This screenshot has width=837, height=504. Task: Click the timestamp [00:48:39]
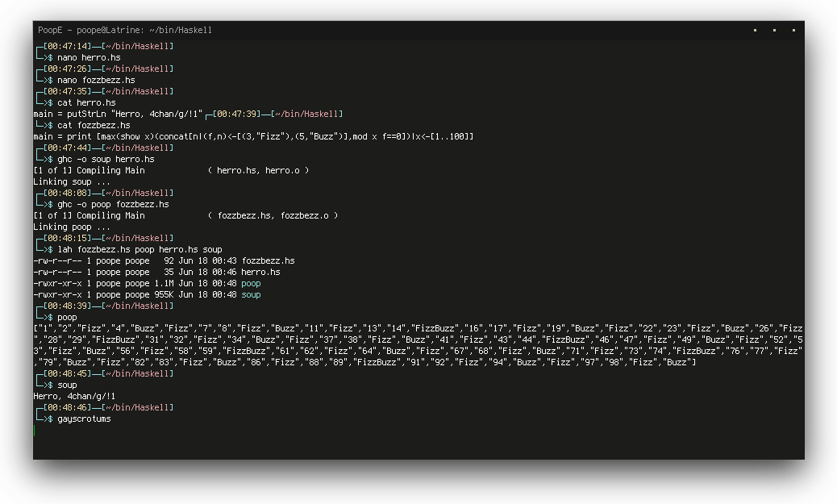[67, 306]
